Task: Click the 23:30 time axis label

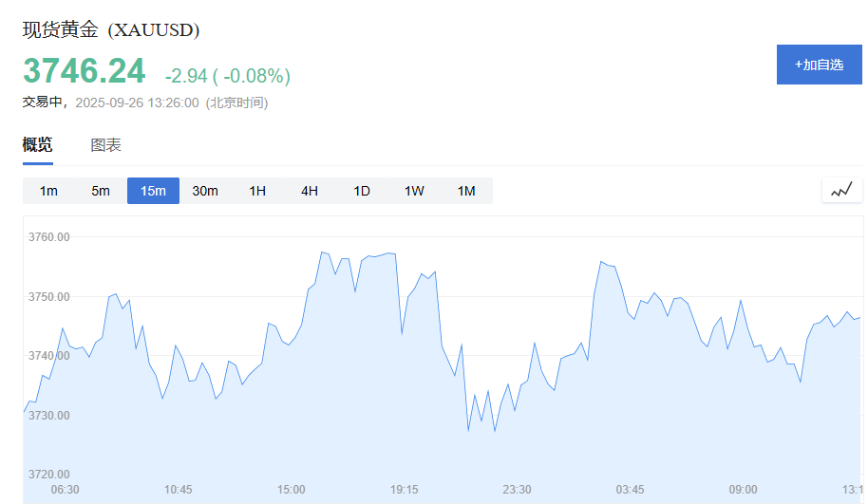Action: point(517,490)
